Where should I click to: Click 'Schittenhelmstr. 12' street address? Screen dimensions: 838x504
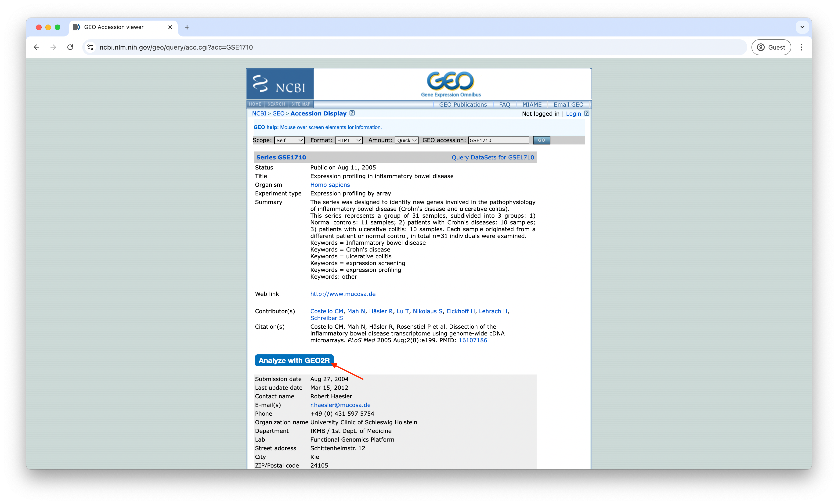pyautogui.click(x=338, y=448)
